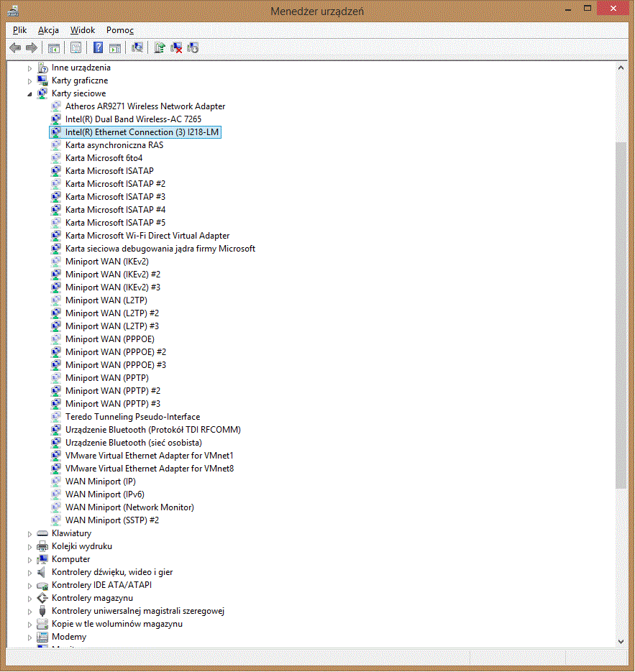Select Miniport WAN (PPPOE)
The image size is (635, 672).
point(110,339)
